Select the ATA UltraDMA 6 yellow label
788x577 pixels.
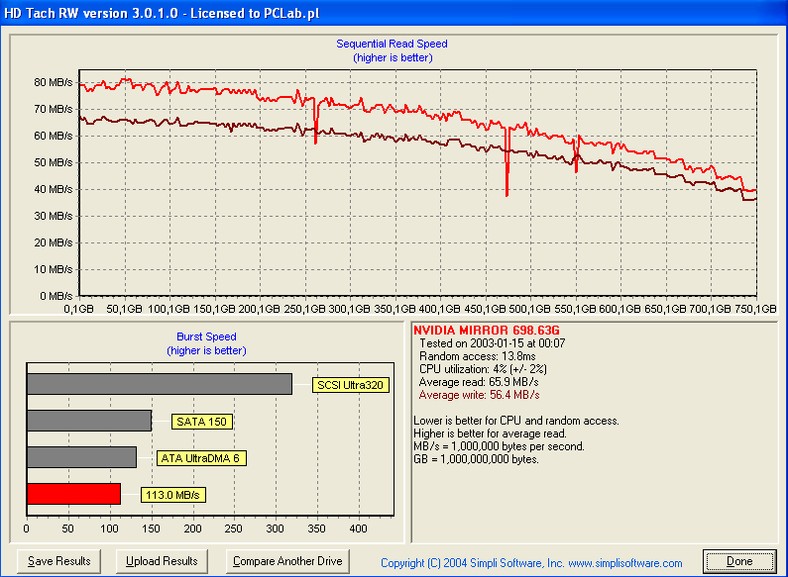click(x=201, y=458)
